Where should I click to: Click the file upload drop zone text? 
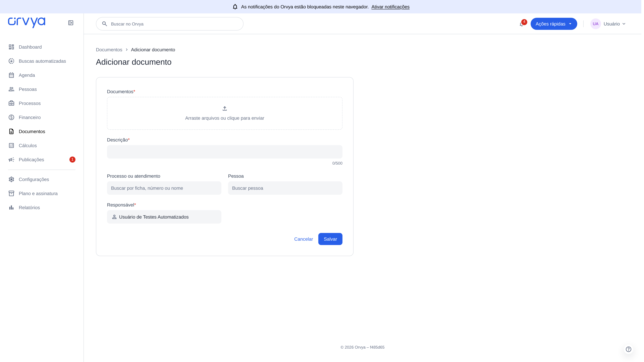tap(225, 118)
